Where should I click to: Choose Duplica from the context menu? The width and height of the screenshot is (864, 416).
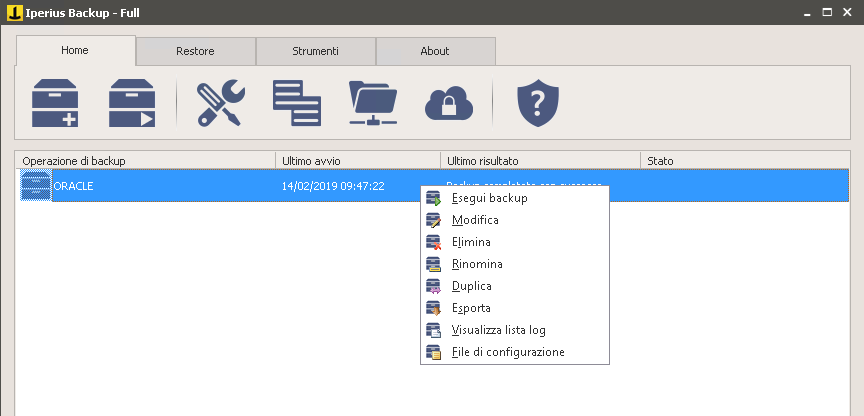[x=515, y=287]
